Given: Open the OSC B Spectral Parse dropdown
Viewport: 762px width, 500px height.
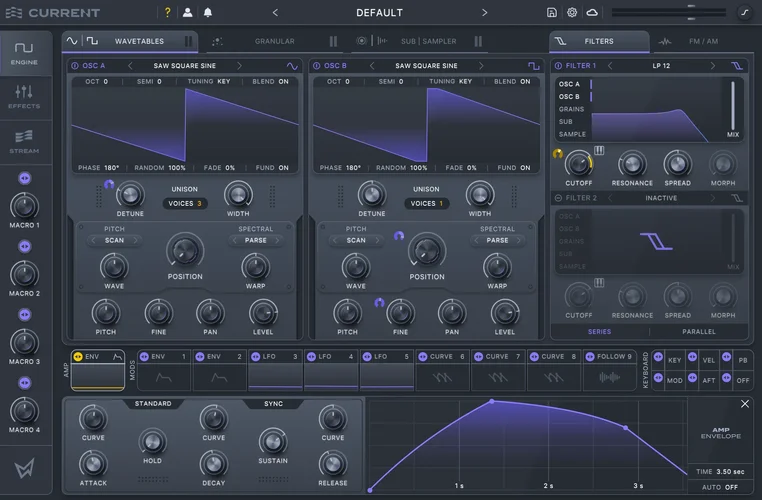Looking at the screenshot, I should pos(497,240).
